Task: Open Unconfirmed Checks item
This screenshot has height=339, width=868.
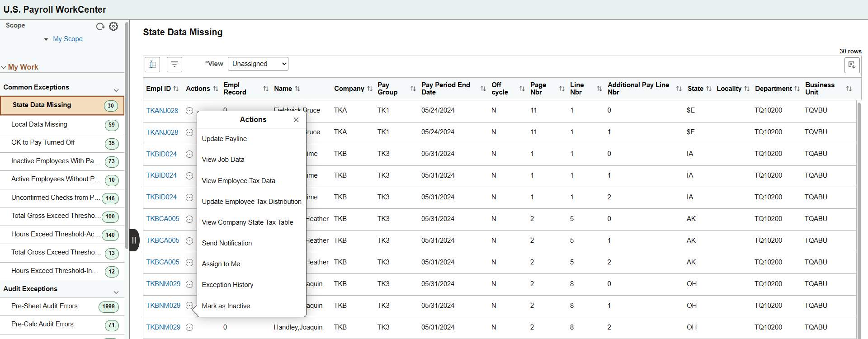Action: [62, 198]
